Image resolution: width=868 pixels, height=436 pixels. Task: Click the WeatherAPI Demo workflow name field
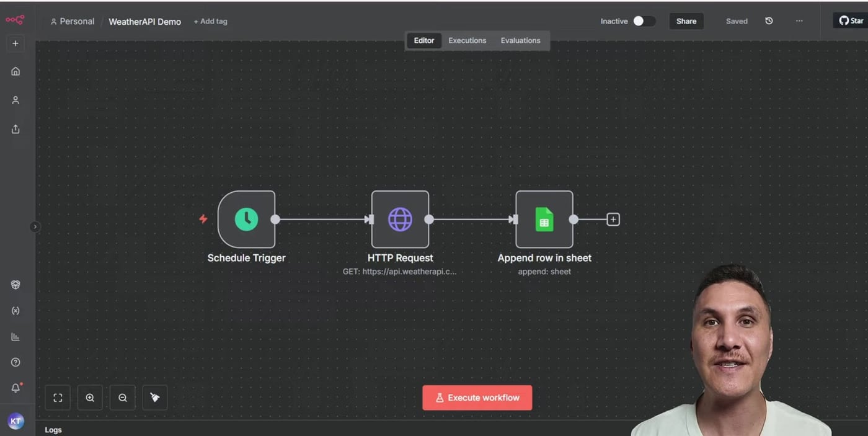(145, 21)
